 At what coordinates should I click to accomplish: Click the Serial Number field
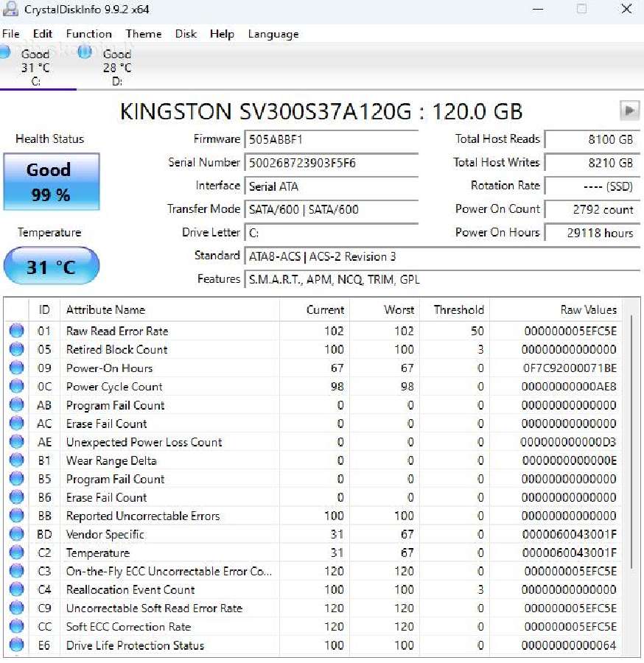point(332,163)
